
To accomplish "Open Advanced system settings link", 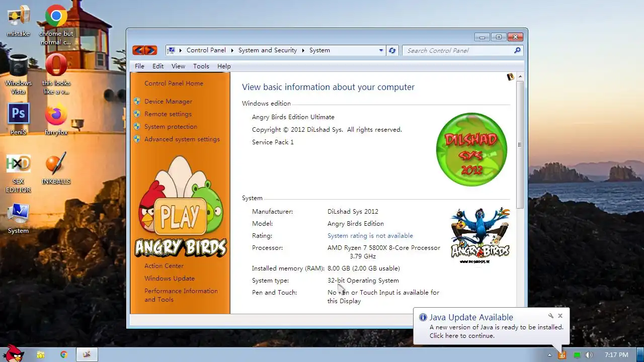I will tap(182, 139).
